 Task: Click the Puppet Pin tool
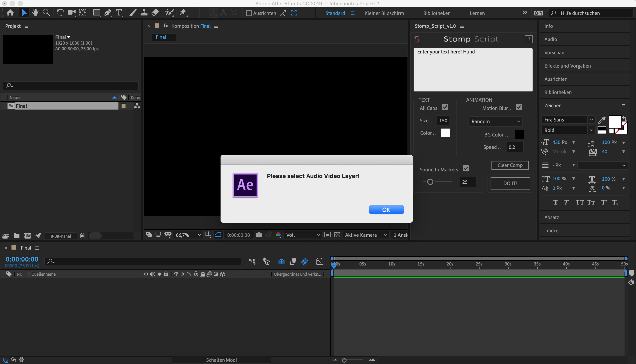pyautogui.click(x=183, y=13)
